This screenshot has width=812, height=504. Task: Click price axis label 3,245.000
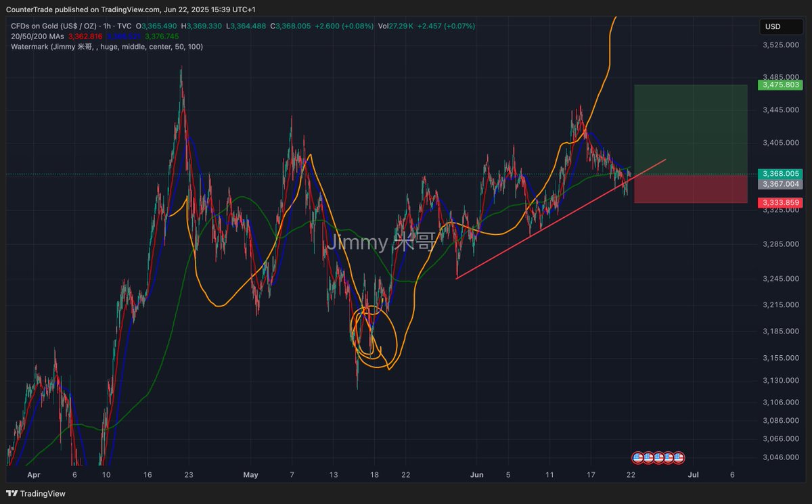(x=782, y=279)
